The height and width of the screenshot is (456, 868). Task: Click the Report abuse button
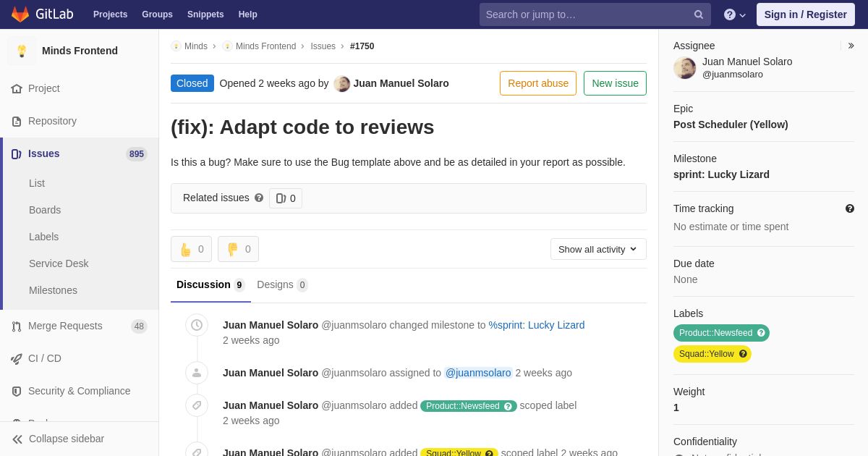pyautogui.click(x=537, y=83)
